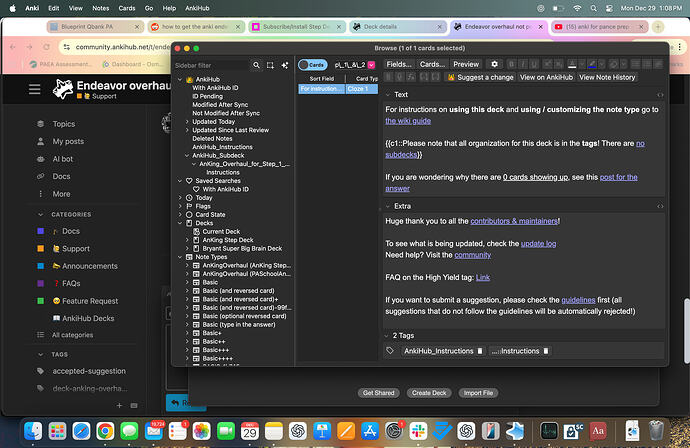Screen dimensions: 690x448
Task: Open Control Center in menu bar
Action: pyautogui.click(x=609, y=8)
